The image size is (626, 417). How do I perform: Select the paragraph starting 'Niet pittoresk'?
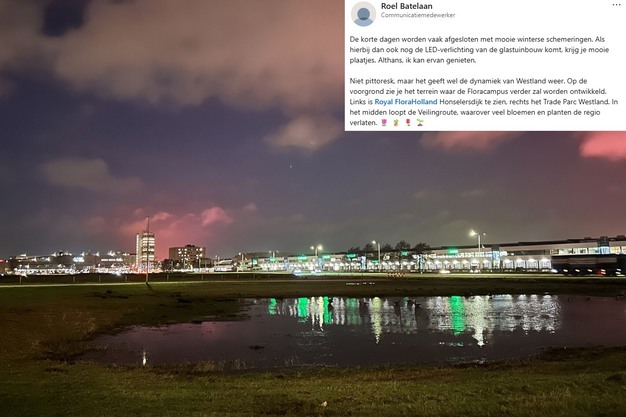point(483,102)
